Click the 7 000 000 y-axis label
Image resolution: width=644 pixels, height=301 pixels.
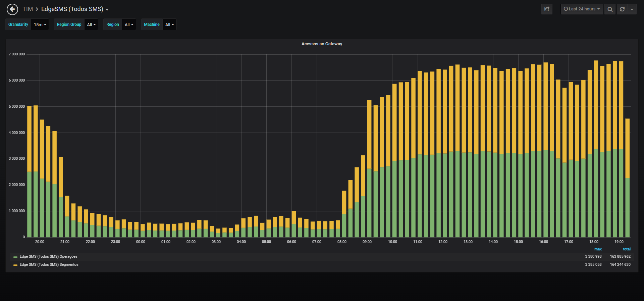pos(17,54)
